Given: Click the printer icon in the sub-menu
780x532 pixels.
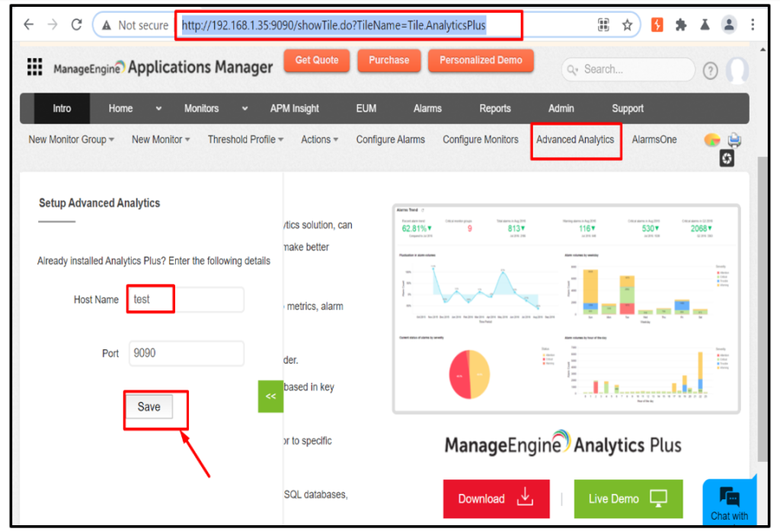Looking at the screenshot, I should [734, 140].
